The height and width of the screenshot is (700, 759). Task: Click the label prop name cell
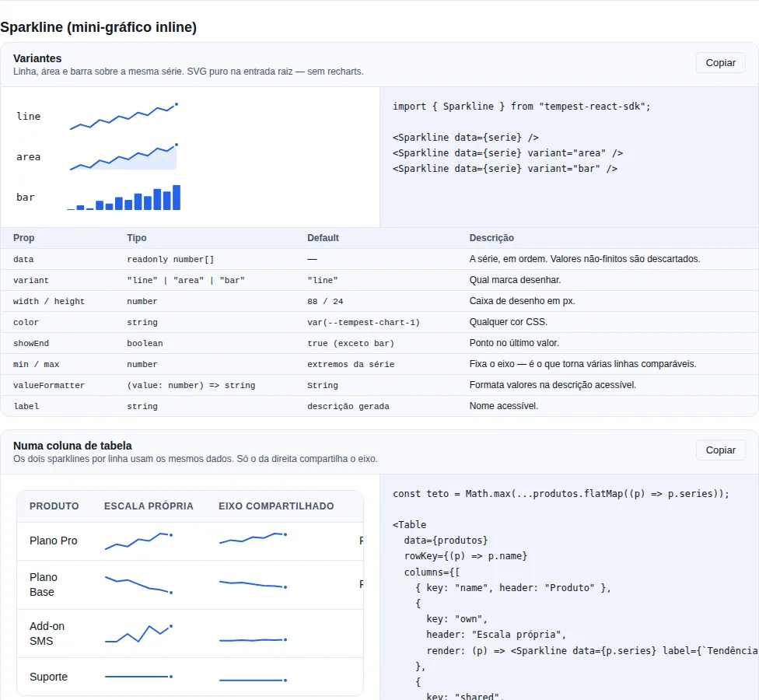(x=26, y=406)
